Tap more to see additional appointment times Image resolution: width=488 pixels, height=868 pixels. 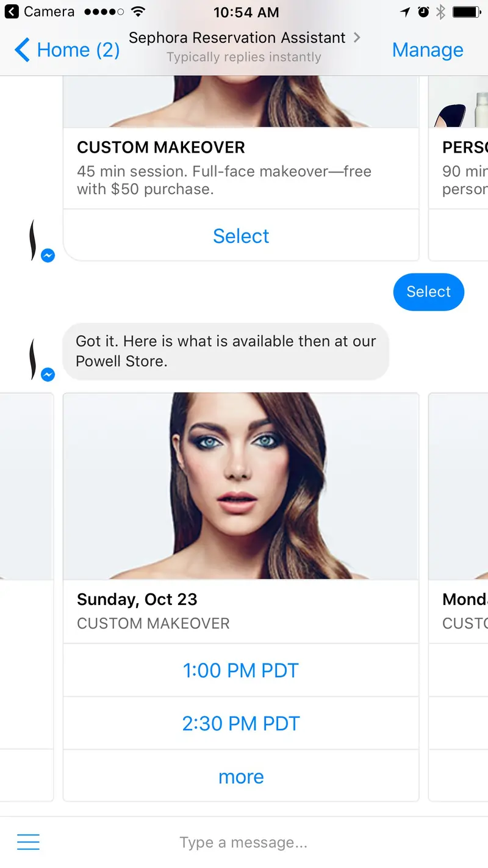pos(240,776)
